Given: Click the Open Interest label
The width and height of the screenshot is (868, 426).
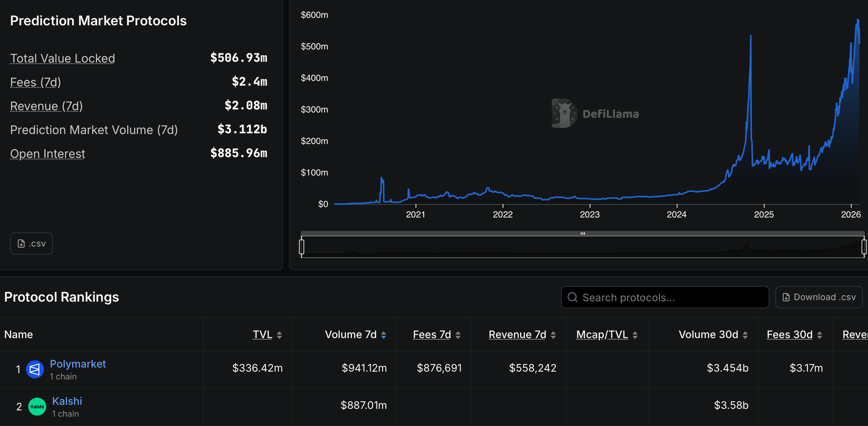Looking at the screenshot, I should [x=48, y=154].
